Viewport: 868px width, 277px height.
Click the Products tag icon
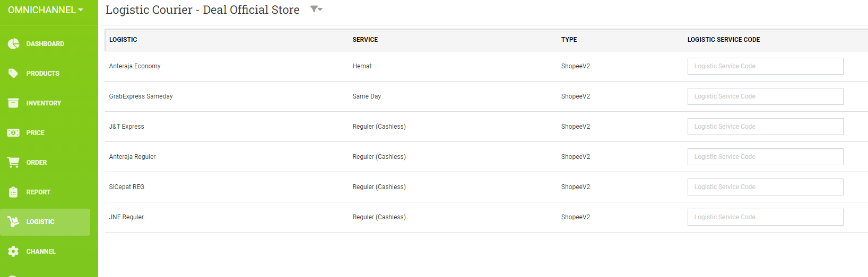point(13,73)
